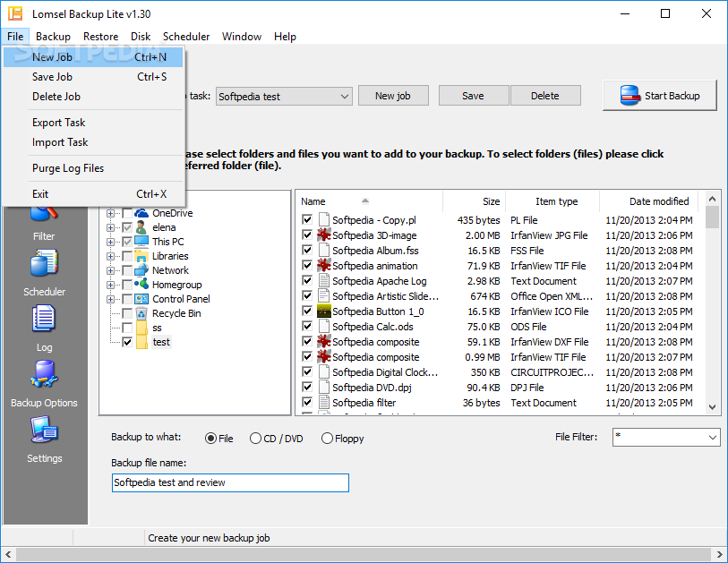Viewport: 728px width, 563px height.
Task: Open the Backup menu
Action: (x=53, y=36)
